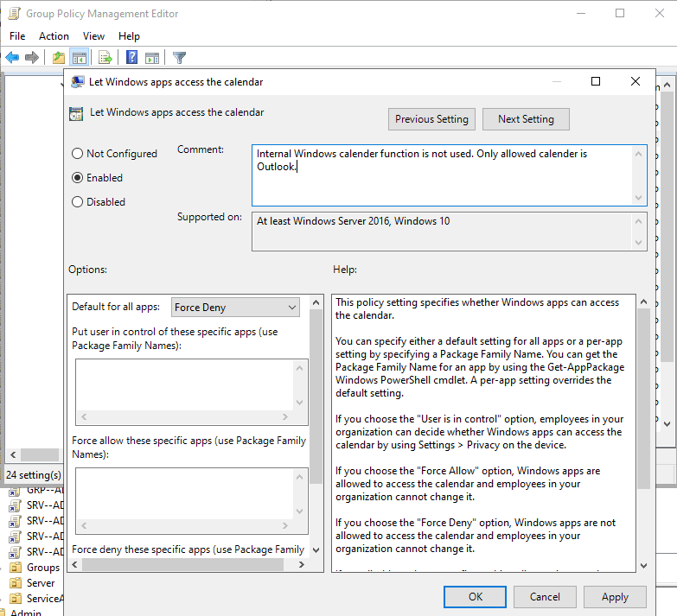Click the Previous Setting button

[x=431, y=119]
